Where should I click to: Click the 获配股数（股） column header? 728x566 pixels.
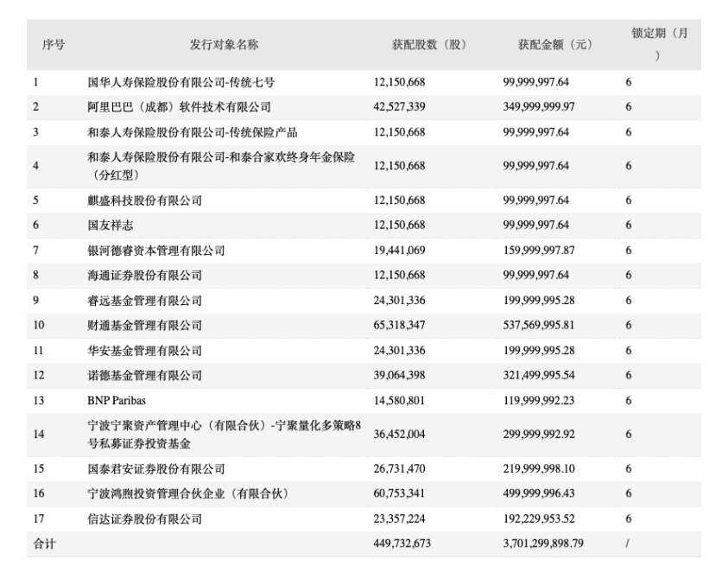428,45
